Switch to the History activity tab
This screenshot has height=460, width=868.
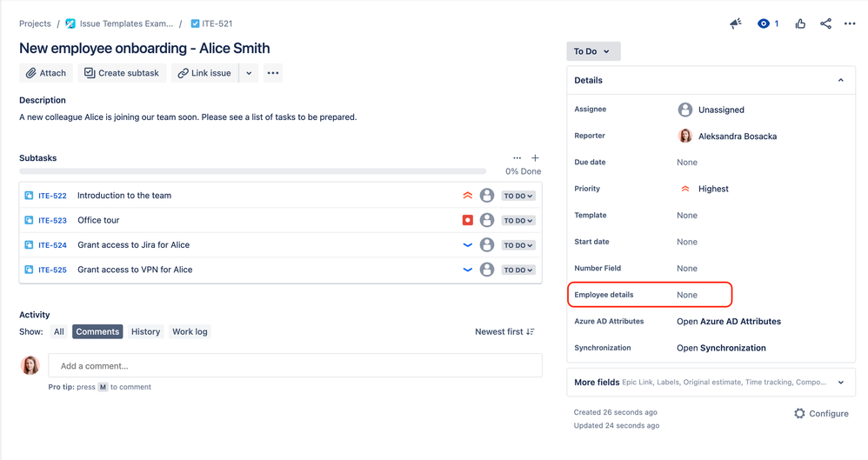point(145,331)
